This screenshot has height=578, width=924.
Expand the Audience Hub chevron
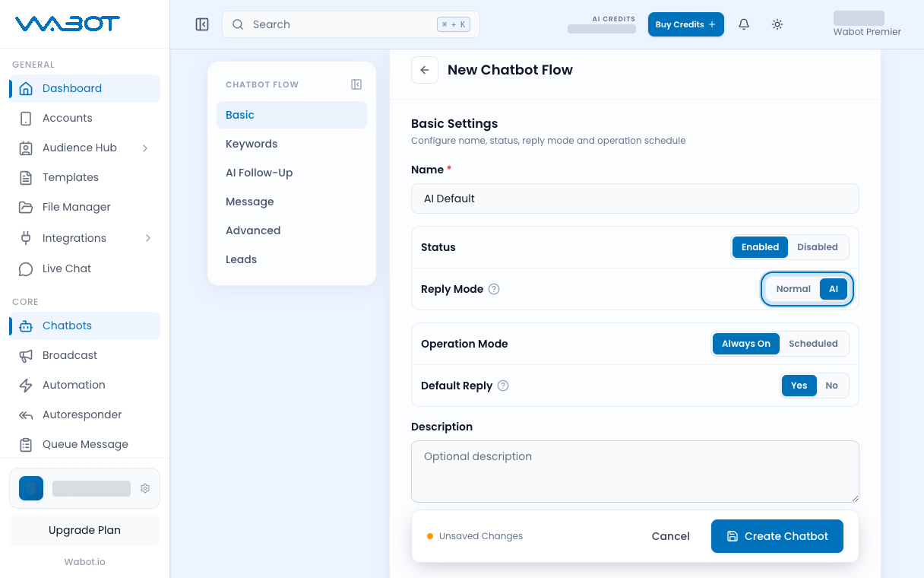pyautogui.click(x=146, y=148)
